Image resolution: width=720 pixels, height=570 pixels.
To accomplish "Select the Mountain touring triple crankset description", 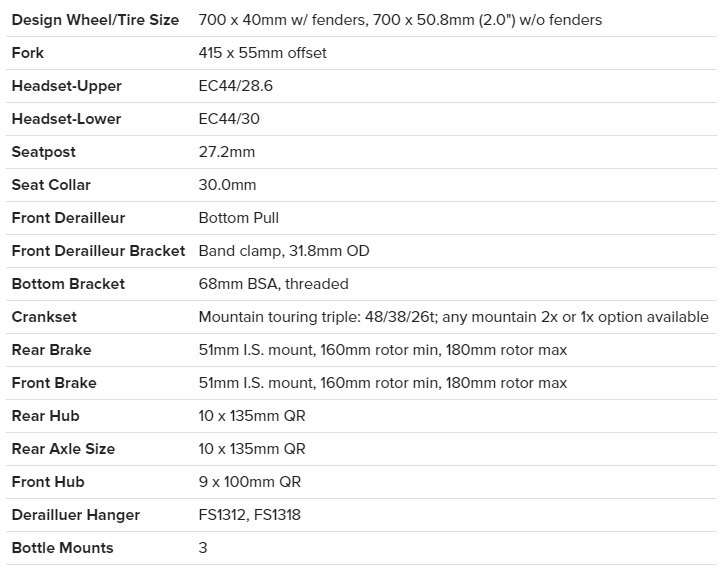I will [453, 317].
